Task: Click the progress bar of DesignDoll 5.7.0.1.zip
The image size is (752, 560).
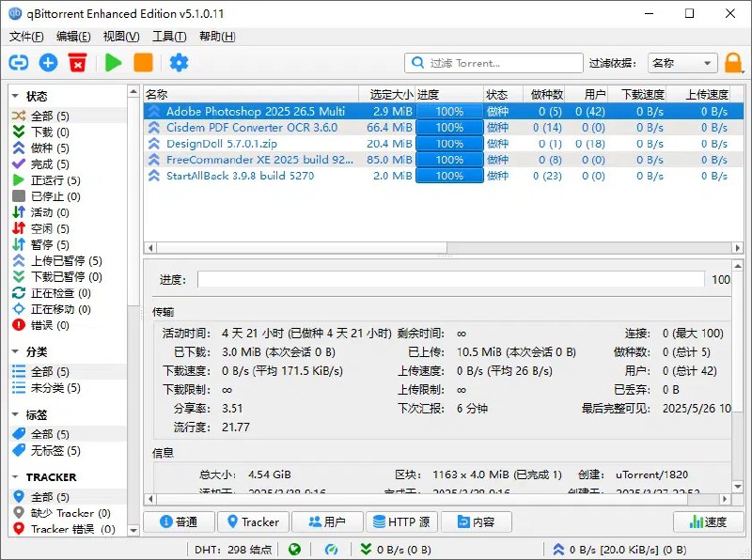Action: click(x=448, y=145)
